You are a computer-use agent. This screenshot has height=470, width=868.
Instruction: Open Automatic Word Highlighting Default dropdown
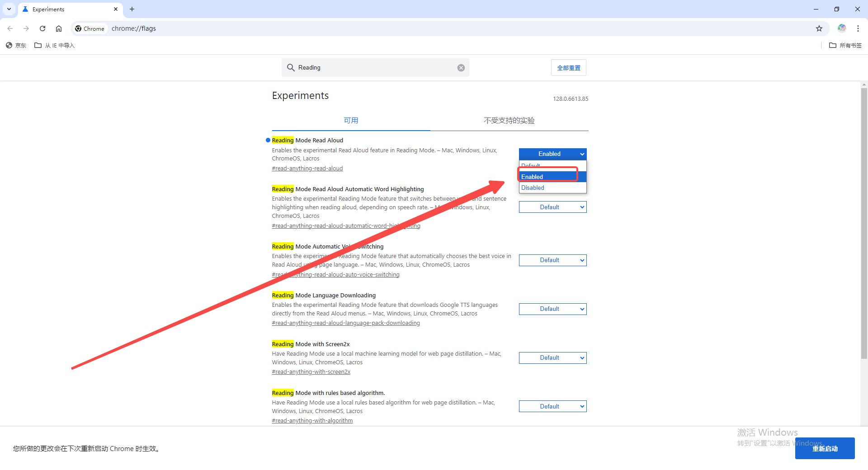[x=553, y=207]
